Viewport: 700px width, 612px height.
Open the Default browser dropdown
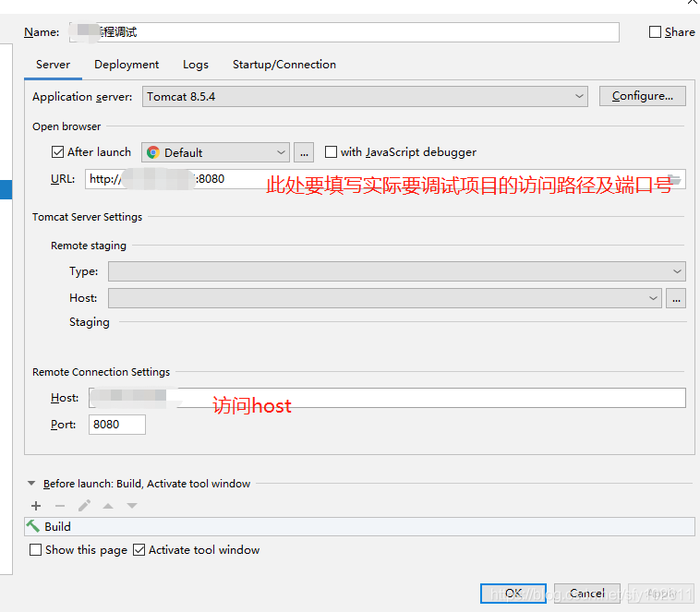pos(215,152)
